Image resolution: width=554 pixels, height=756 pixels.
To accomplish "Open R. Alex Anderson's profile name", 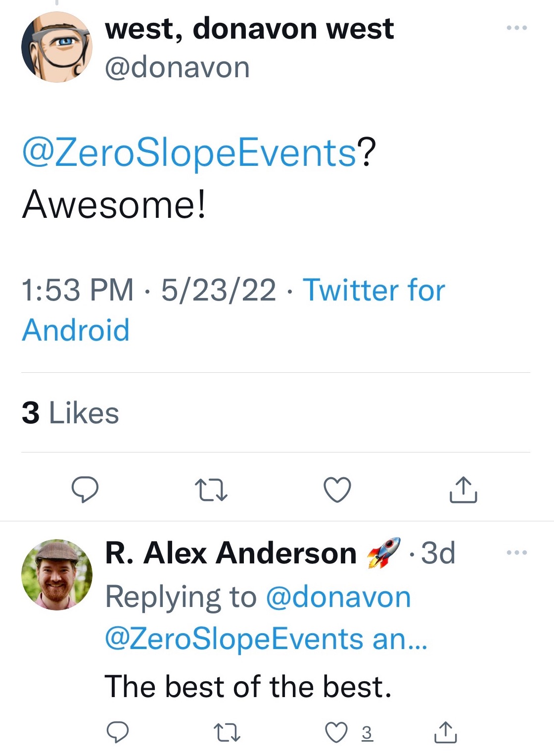I will [231, 553].
